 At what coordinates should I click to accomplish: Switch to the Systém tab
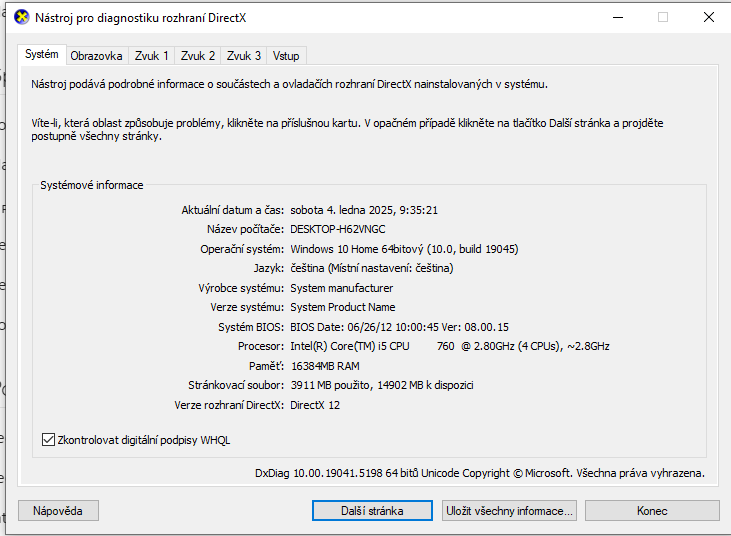click(41, 54)
